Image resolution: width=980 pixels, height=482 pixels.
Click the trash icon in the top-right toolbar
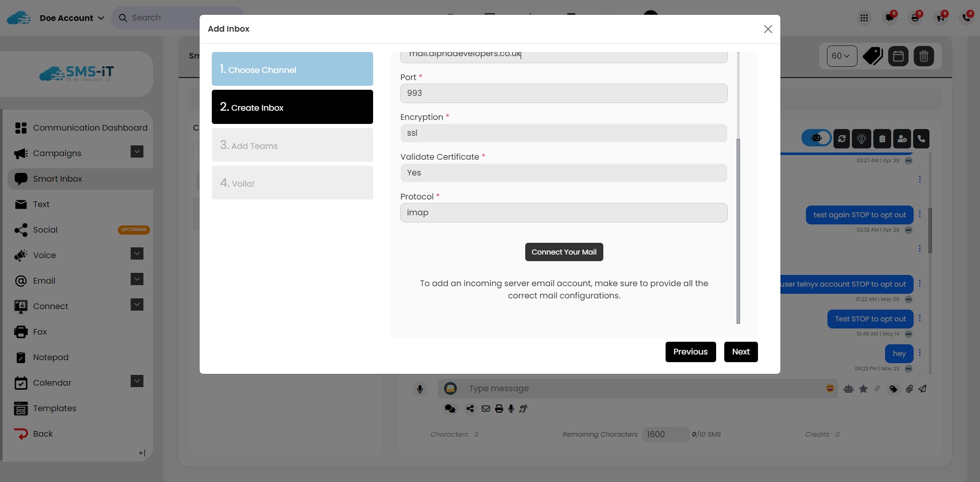pyautogui.click(x=924, y=56)
